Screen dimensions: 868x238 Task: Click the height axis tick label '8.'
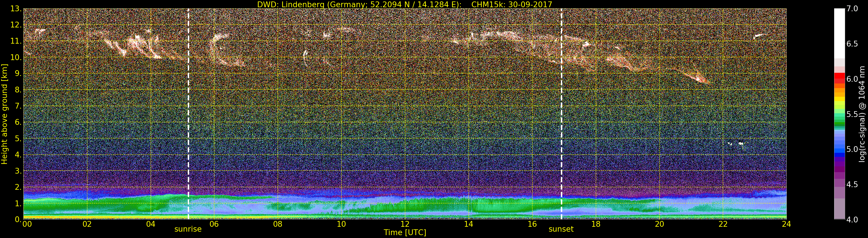tap(18, 90)
